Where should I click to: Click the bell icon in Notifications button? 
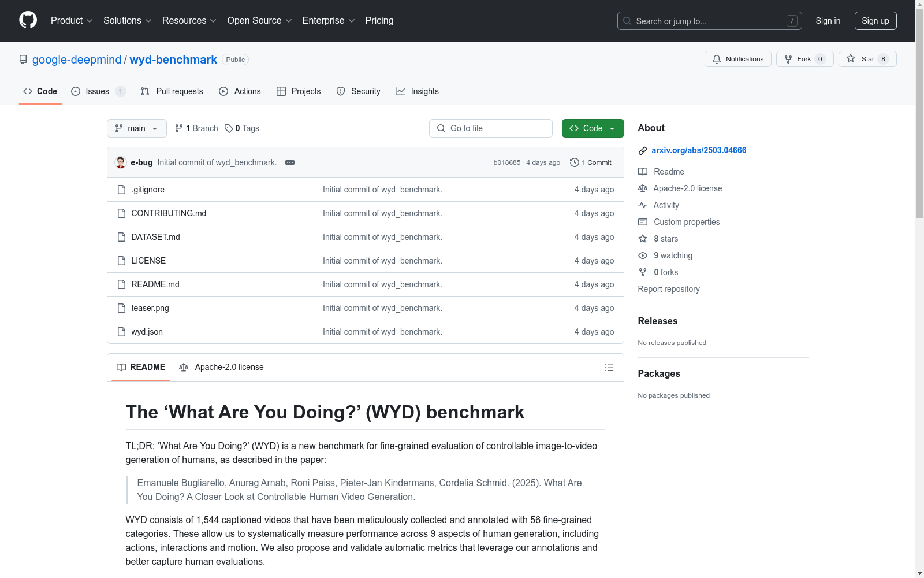(x=717, y=59)
